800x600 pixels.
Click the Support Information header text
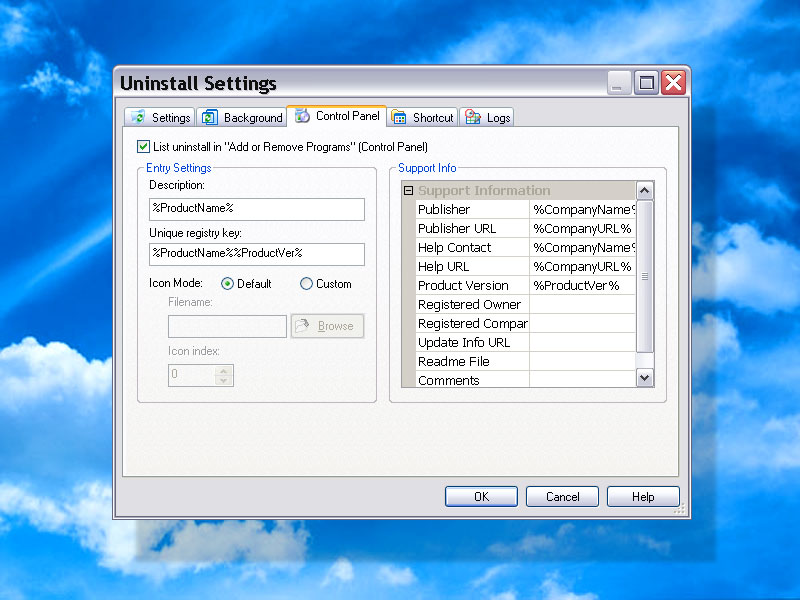[484, 190]
